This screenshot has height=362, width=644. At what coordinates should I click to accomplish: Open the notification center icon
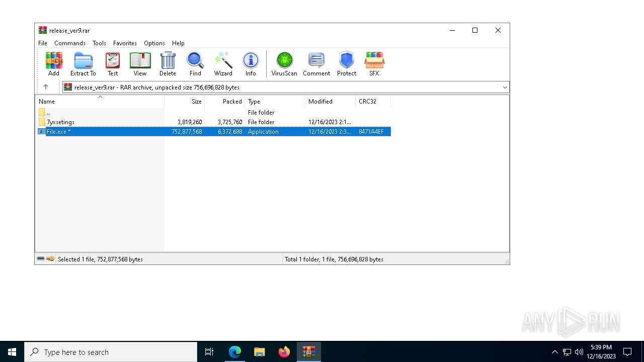pos(627,352)
